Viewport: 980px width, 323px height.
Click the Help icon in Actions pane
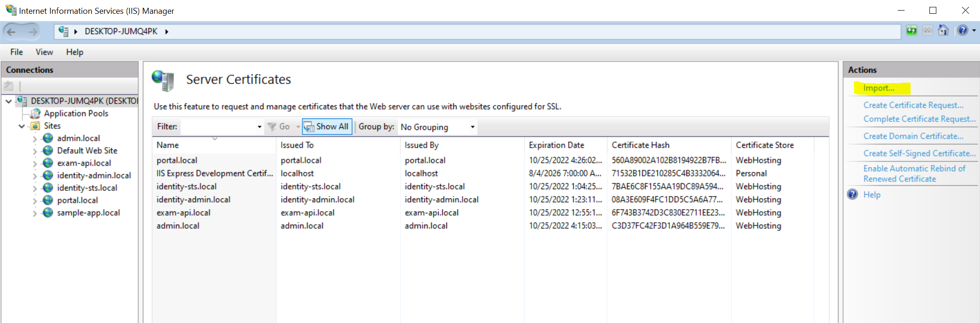[853, 195]
